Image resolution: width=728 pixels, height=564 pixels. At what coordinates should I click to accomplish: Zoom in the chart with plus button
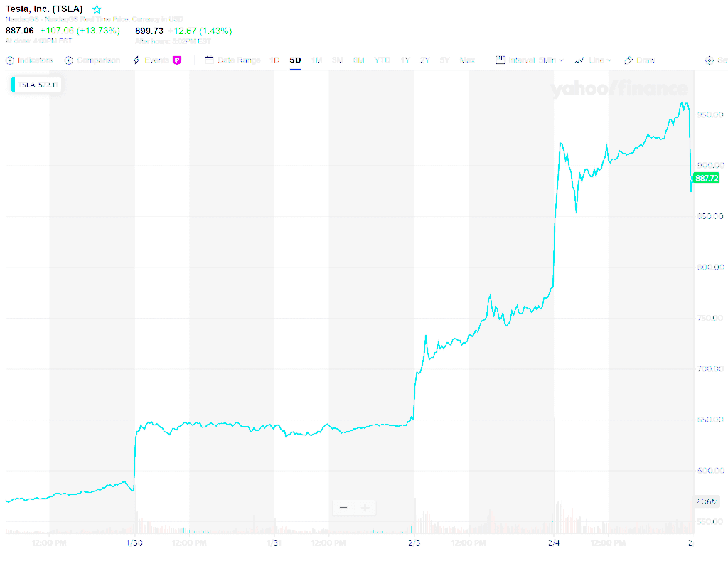pos(365,507)
